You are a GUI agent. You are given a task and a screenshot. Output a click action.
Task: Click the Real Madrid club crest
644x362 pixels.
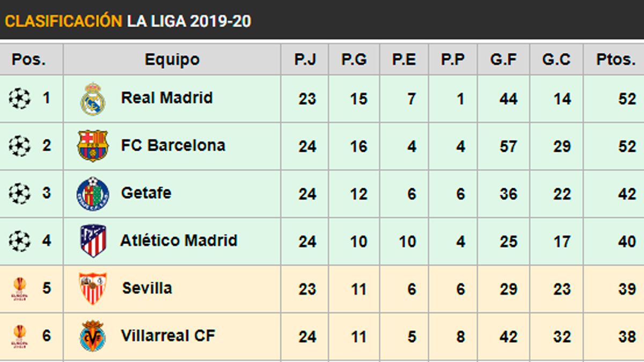(x=93, y=99)
